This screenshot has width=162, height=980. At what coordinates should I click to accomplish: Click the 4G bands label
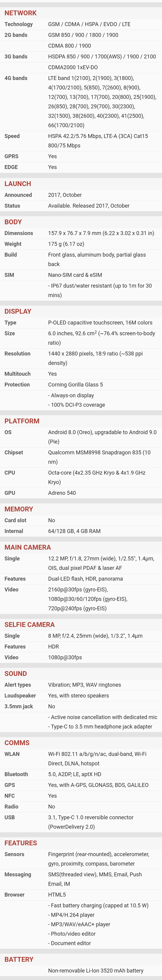pyautogui.click(x=16, y=78)
